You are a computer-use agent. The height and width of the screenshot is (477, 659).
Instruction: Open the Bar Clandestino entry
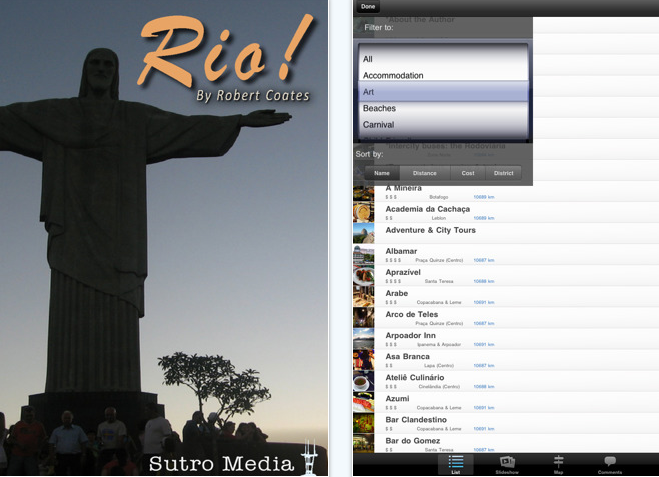[506, 423]
